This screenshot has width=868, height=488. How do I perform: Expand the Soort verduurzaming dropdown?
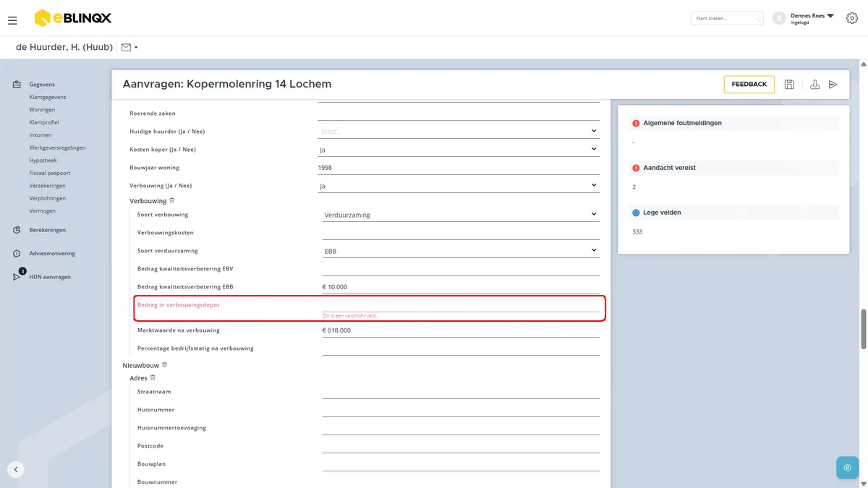tap(461, 250)
